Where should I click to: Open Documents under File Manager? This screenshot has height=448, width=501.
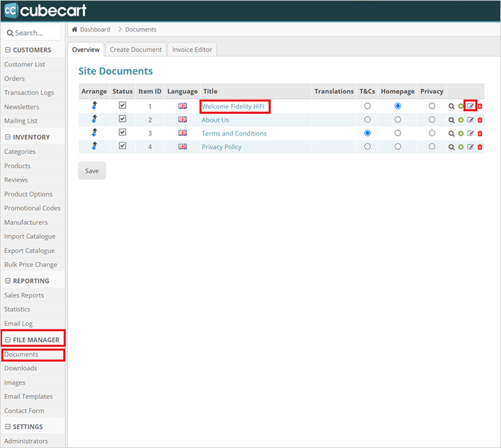tap(21, 354)
